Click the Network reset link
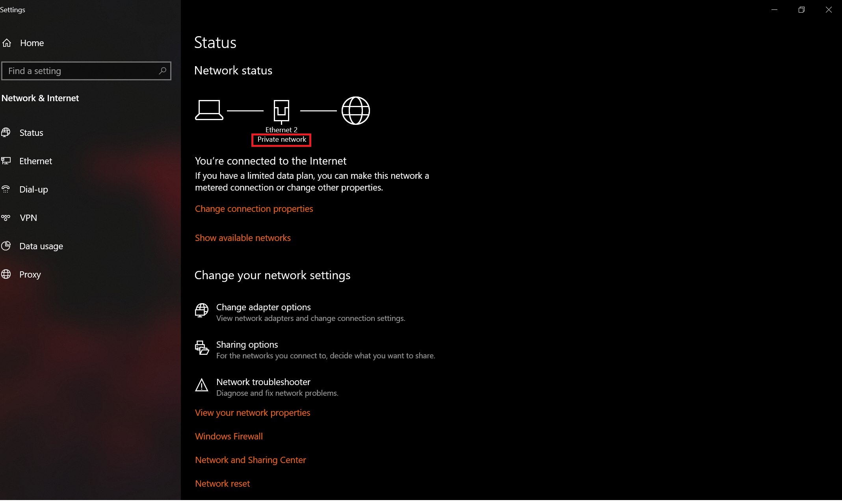The height and width of the screenshot is (504, 842). coord(222,484)
